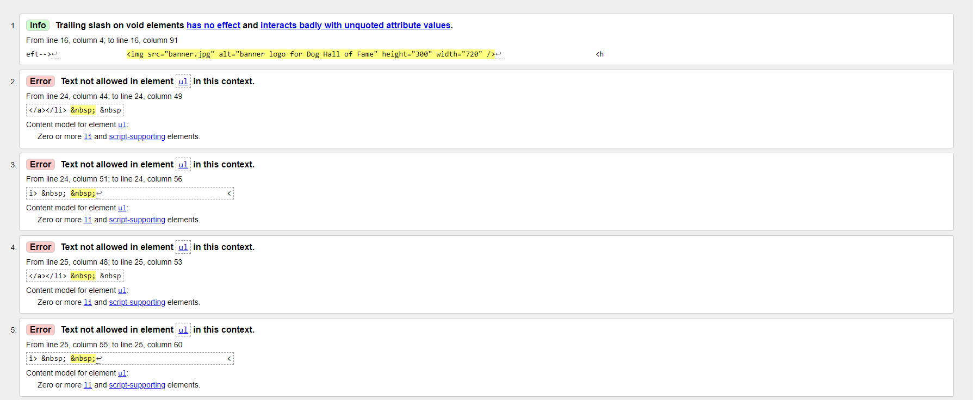Click the "ul" link in error 4's heading

tap(183, 247)
